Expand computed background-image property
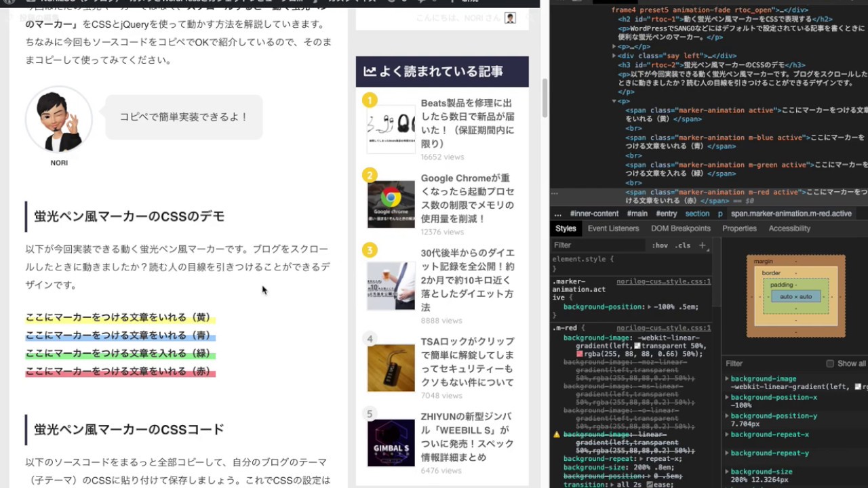The height and width of the screenshot is (488, 868). point(728,379)
